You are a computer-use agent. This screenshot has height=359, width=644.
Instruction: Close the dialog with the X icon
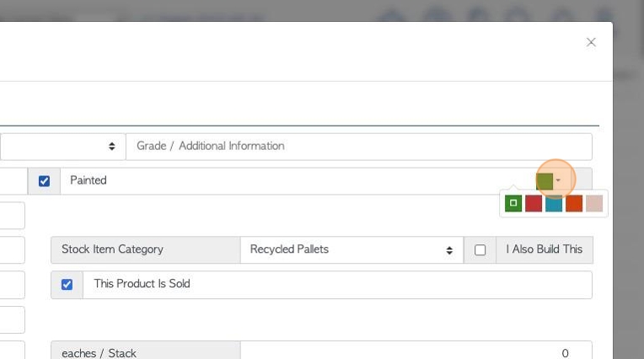coord(591,42)
